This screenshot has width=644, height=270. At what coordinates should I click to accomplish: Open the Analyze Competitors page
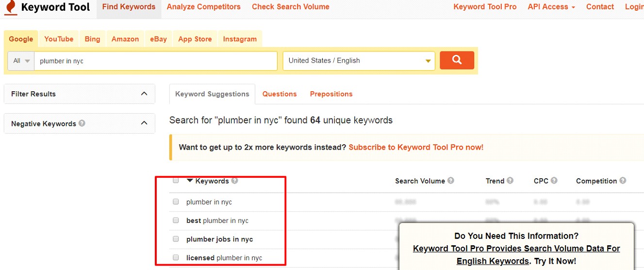(203, 7)
